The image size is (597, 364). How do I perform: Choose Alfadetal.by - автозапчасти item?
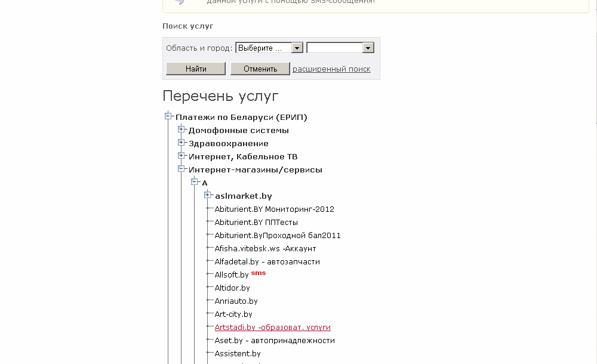[x=267, y=262]
